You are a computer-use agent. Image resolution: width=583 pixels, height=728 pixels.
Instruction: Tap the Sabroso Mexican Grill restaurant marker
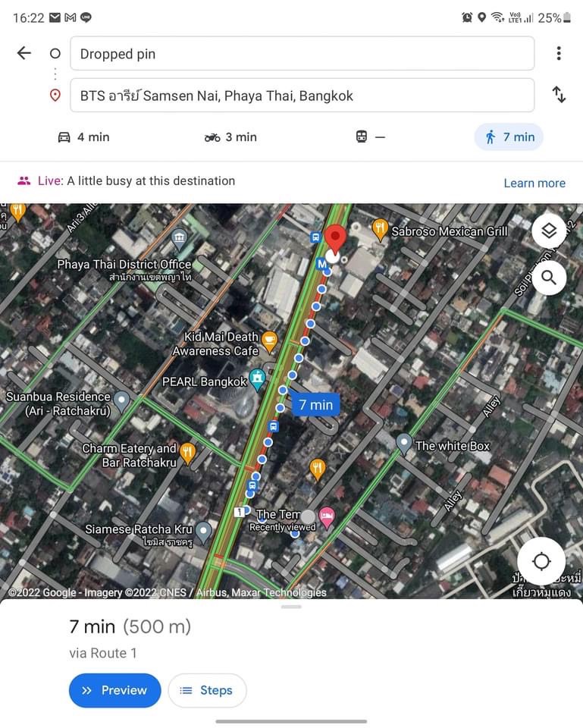(380, 229)
